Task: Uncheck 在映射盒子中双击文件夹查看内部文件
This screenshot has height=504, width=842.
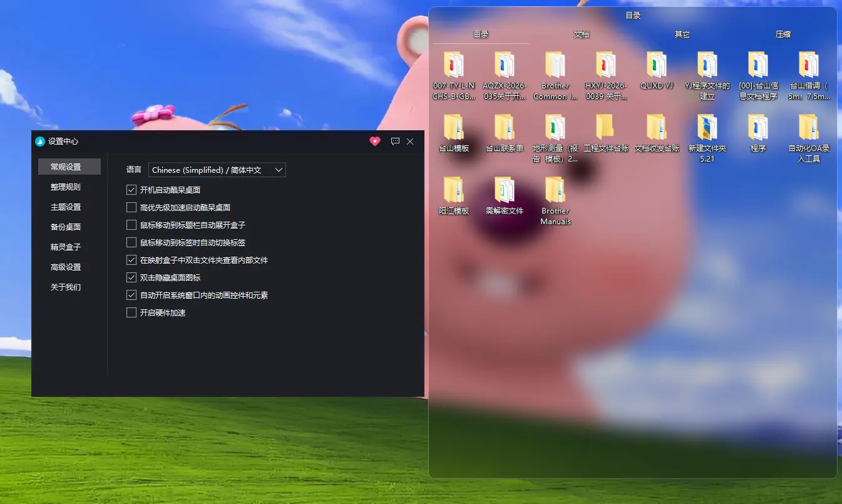Action: (x=131, y=260)
